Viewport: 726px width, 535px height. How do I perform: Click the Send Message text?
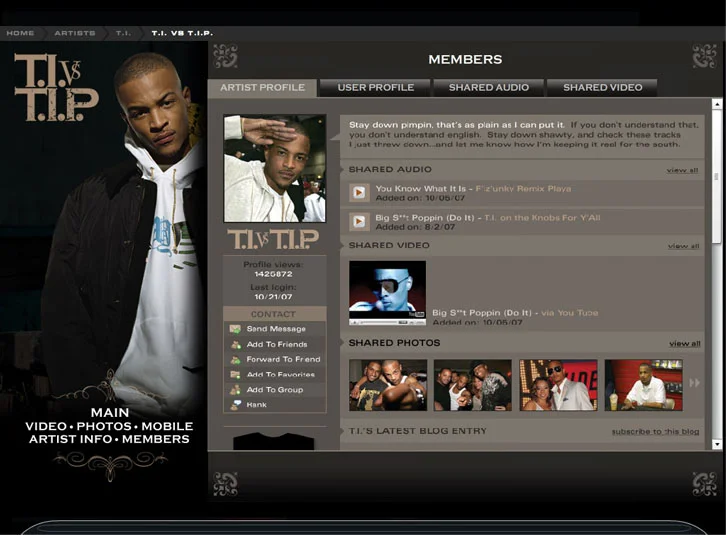click(x=276, y=329)
